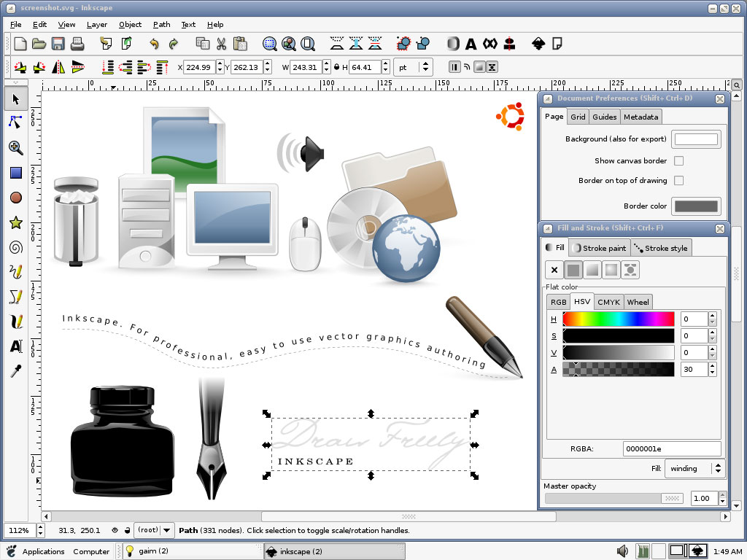Screen dimensions: 747x560
Task: Open the Computer panel menu
Action: coord(91,551)
